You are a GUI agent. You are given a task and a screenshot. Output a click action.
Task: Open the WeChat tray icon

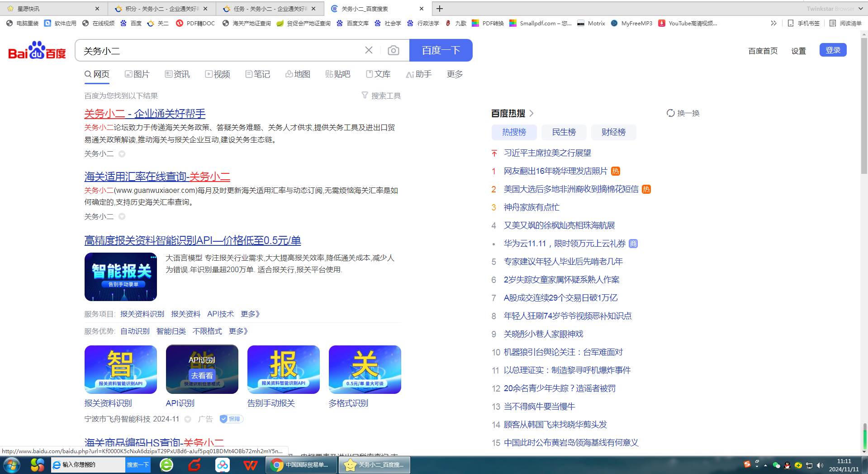point(777,465)
